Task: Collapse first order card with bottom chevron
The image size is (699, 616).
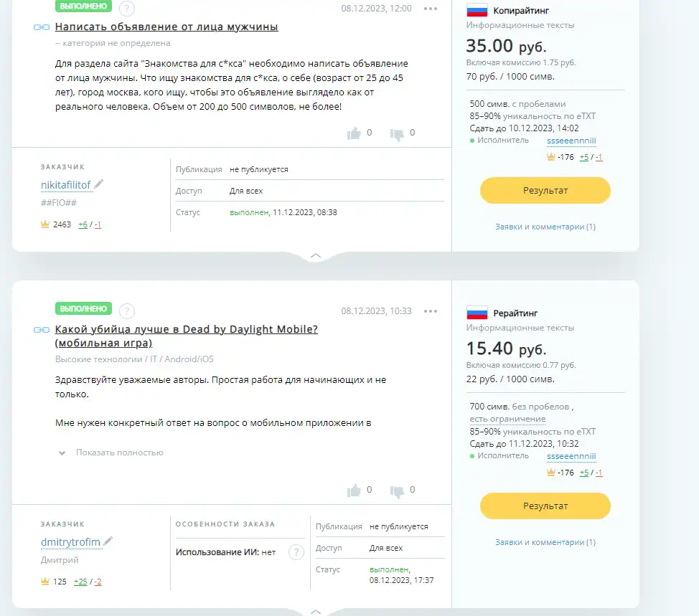Action: 316,256
